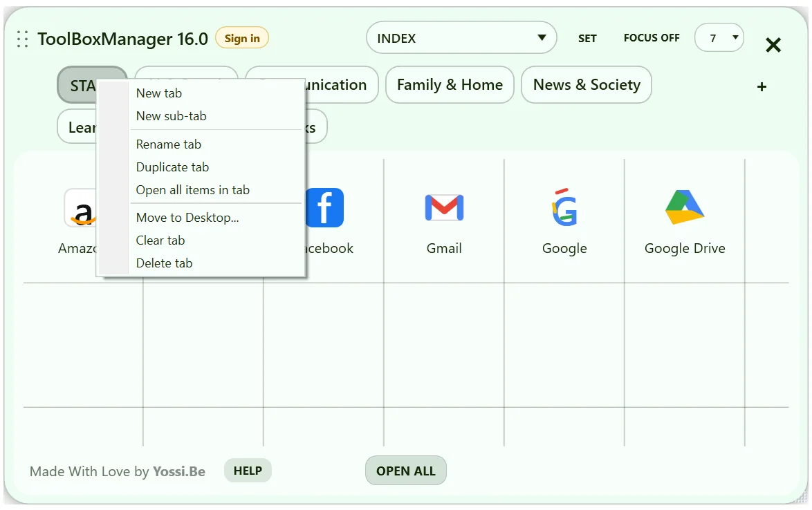Switch to Family & Home tab

pyautogui.click(x=450, y=85)
